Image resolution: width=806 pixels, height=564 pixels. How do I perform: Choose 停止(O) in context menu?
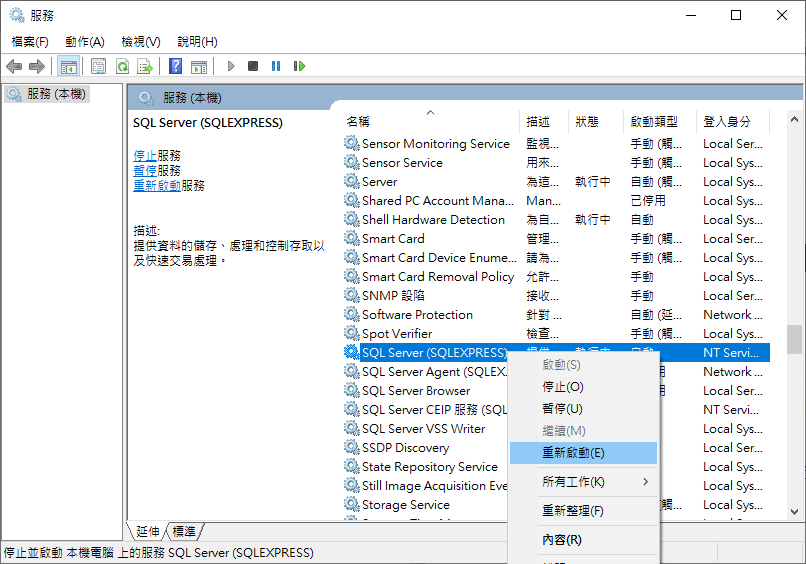coord(583,387)
